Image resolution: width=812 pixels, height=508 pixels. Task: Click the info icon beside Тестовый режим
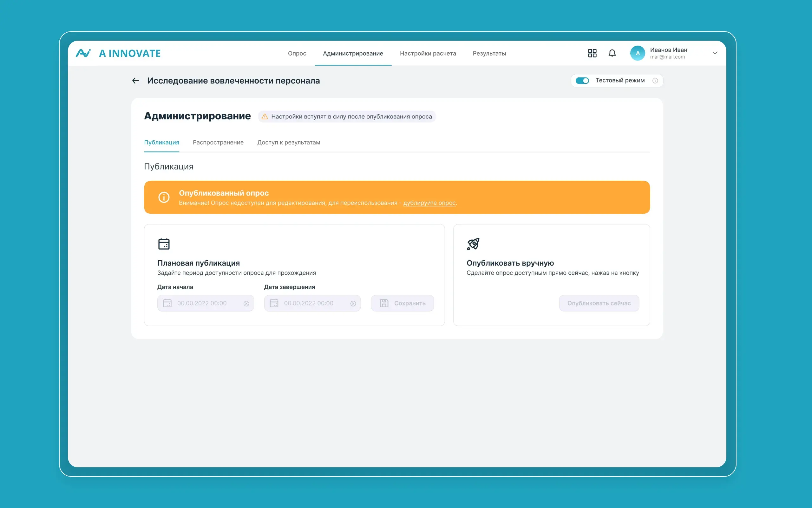(x=655, y=81)
